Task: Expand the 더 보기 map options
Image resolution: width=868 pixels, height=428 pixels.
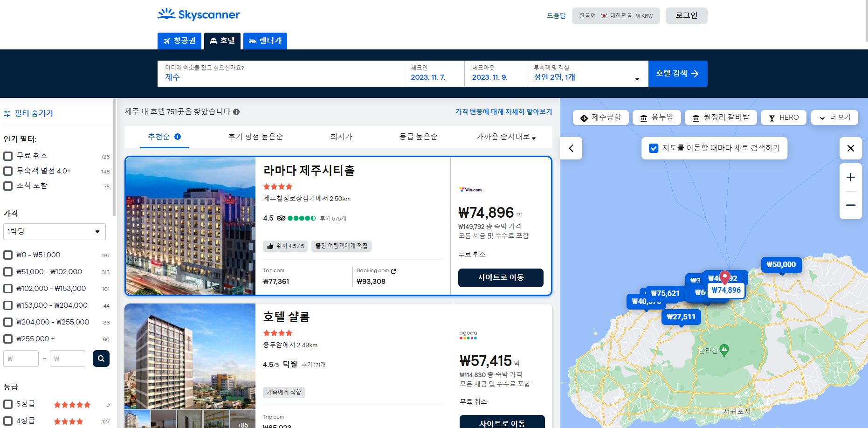Action: (x=834, y=117)
